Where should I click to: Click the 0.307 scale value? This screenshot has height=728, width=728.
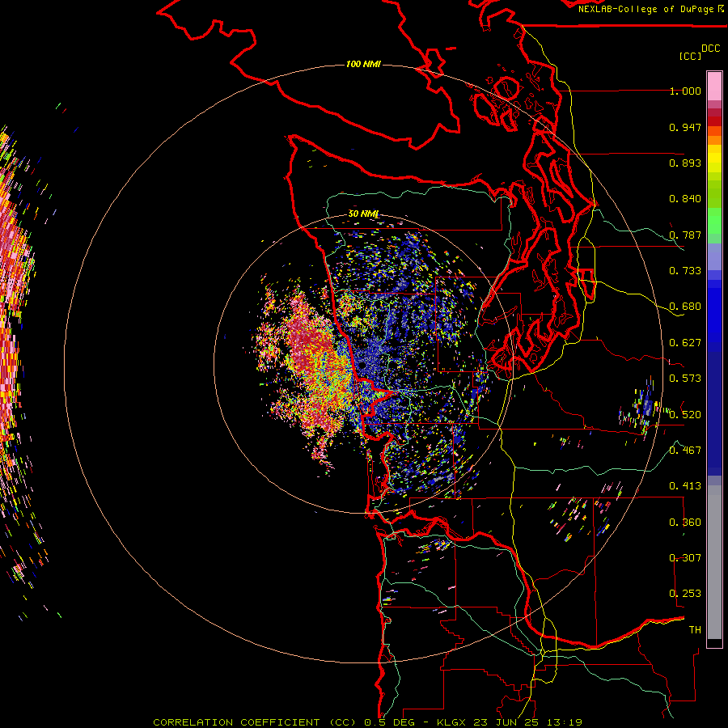[685, 558]
